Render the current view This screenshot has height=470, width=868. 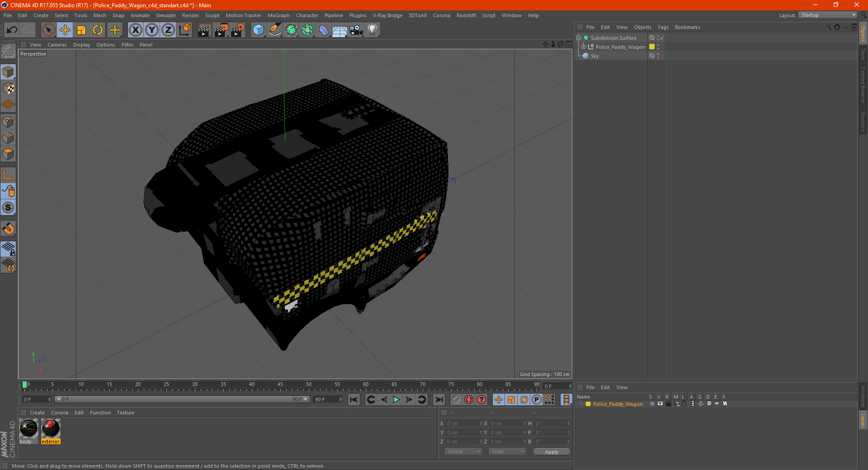(204, 30)
